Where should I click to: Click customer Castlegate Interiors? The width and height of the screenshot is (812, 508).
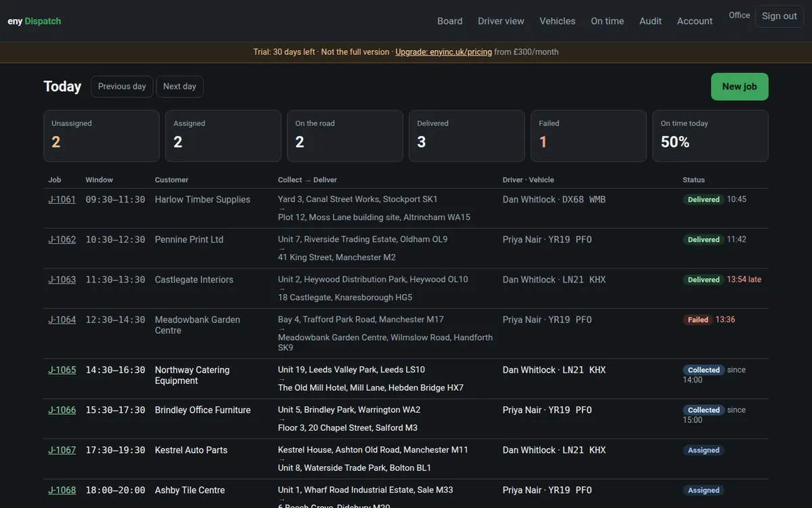[x=194, y=280]
